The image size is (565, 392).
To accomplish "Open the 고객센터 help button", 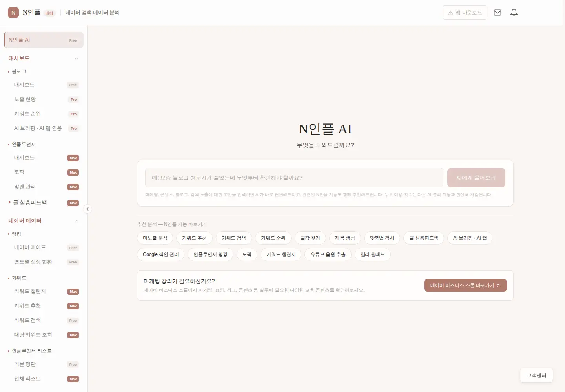I will [x=536, y=376].
